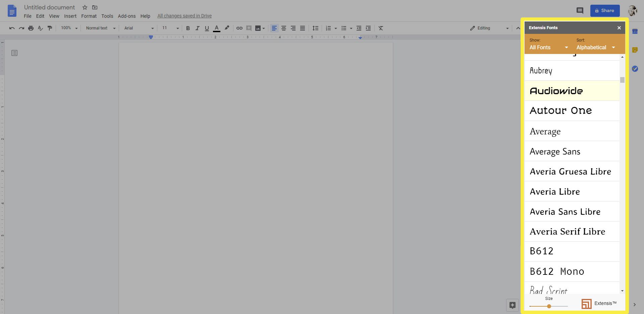
Task: Open the Show All Fonts dropdown
Action: [549, 47]
